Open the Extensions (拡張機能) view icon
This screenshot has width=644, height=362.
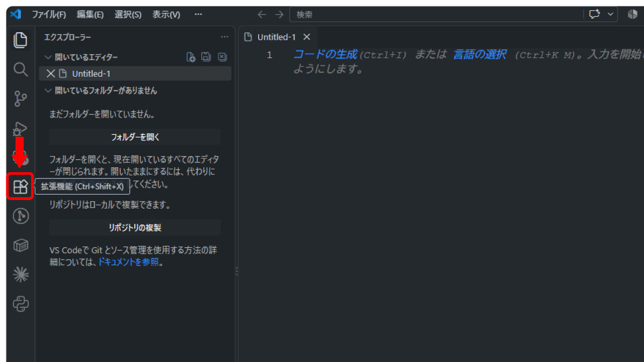click(x=20, y=187)
